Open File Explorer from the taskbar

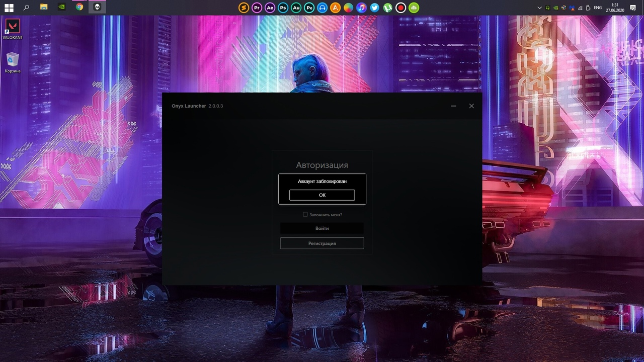tap(44, 8)
